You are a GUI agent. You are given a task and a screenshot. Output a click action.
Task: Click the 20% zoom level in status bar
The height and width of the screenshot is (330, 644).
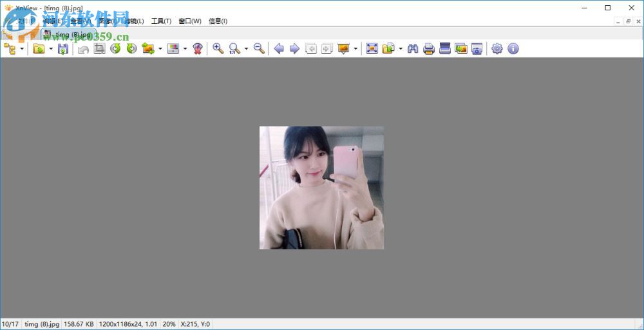point(169,324)
